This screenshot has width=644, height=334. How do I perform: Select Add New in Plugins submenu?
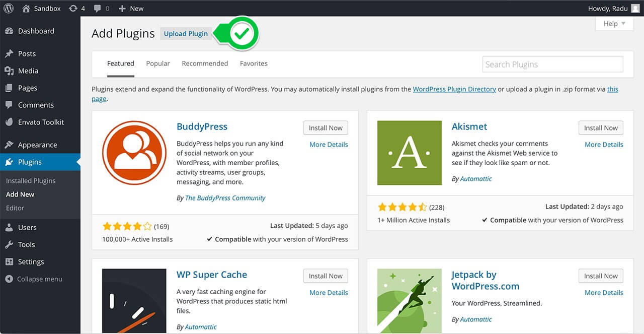tap(20, 194)
